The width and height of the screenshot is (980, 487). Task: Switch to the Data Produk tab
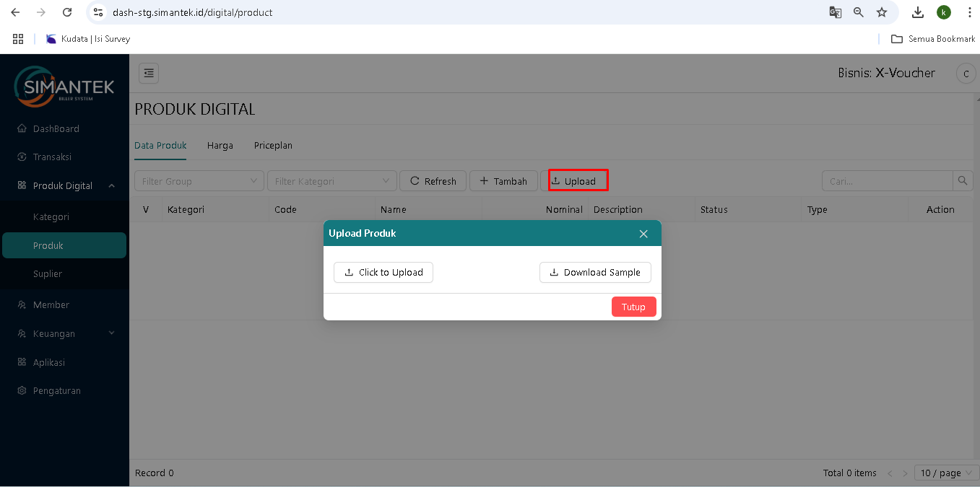coord(160,145)
